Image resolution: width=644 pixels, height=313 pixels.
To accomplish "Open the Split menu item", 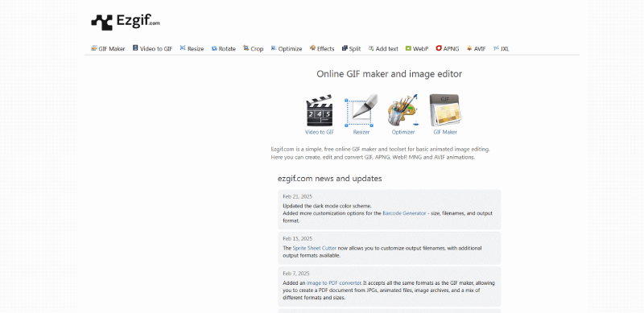I will 355,48.
